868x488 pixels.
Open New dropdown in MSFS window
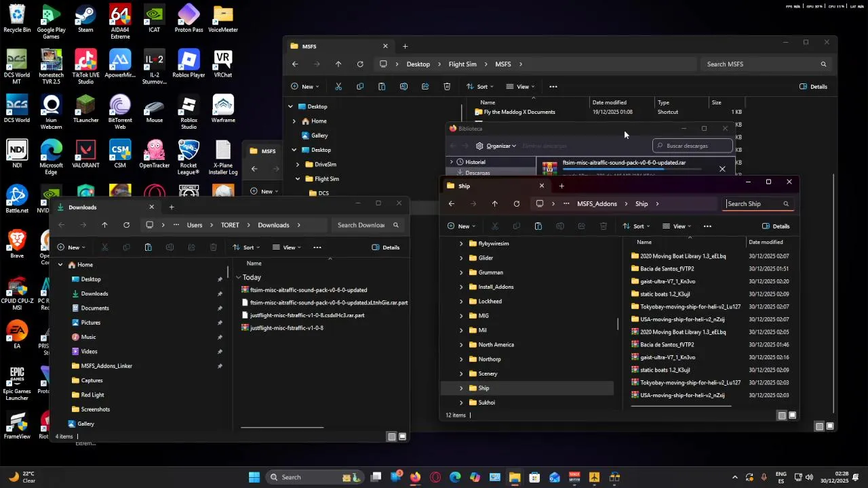[x=305, y=87]
